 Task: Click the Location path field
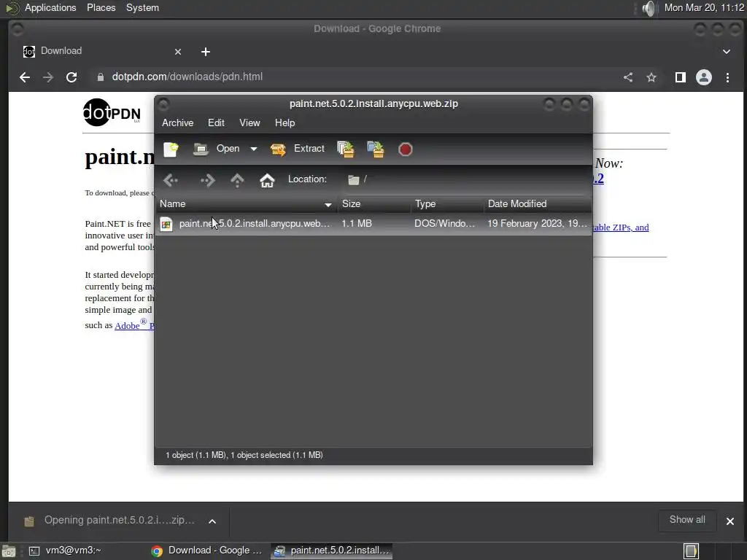point(467,179)
